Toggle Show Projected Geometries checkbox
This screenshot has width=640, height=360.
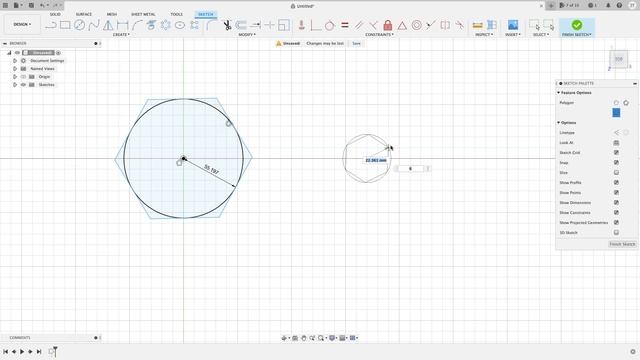click(616, 222)
